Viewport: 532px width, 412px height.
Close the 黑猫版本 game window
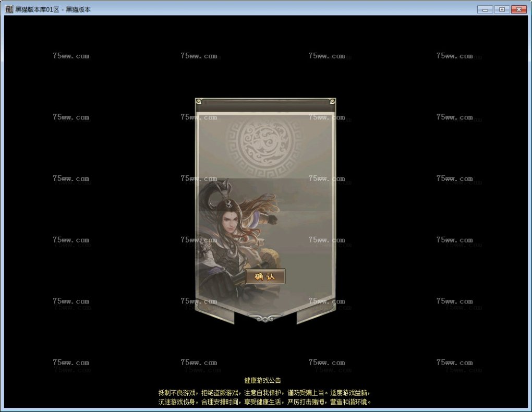pyautogui.click(x=519, y=9)
